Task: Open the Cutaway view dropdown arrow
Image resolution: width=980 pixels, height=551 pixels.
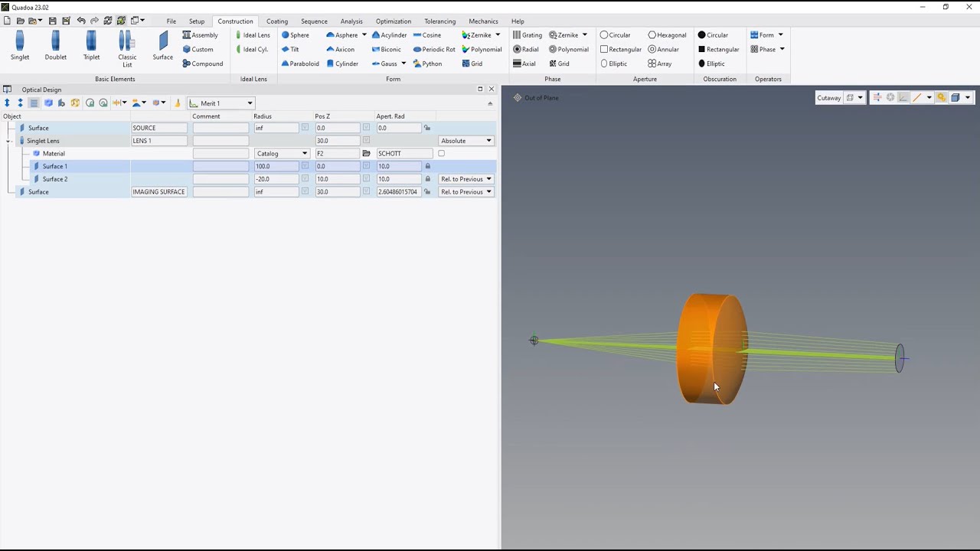Action: pyautogui.click(x=860, y=98)
